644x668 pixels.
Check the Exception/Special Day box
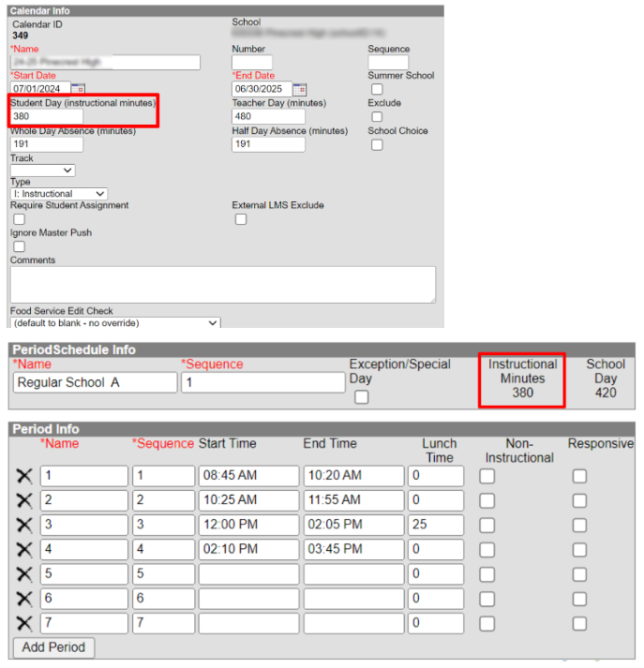click(x=361, y=396)
